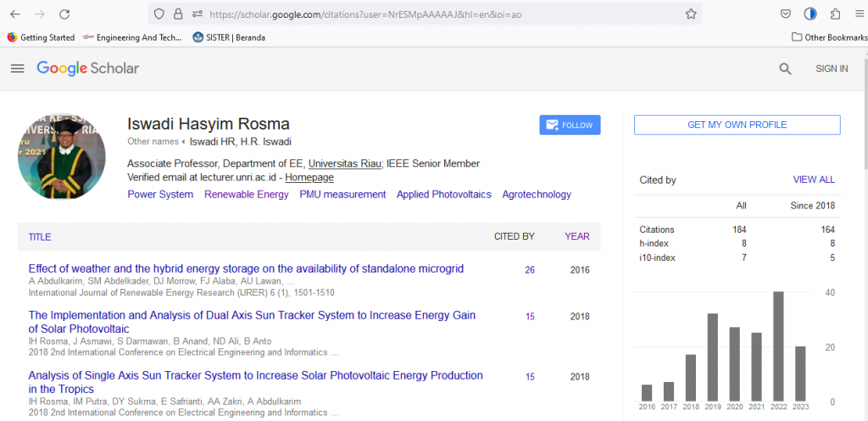This screenshot has height=421, width=868.
Task: Click the 2016 bar in citations chart
Action: (647, 393)
